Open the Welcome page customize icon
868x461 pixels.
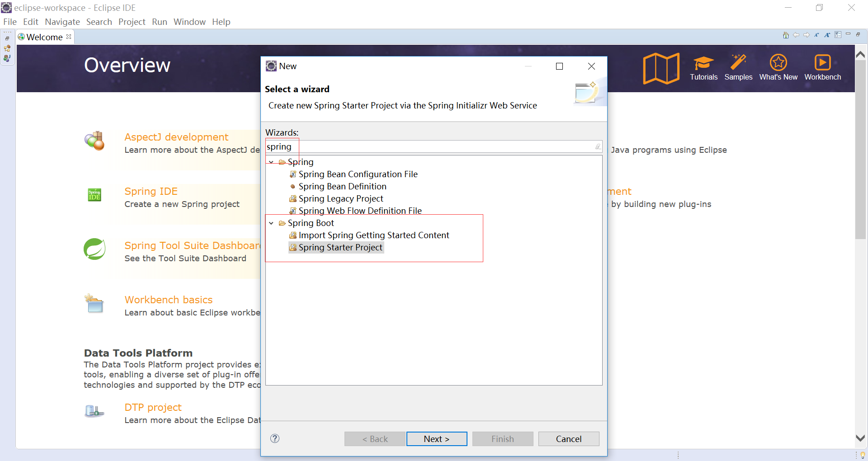click(838, 35)
